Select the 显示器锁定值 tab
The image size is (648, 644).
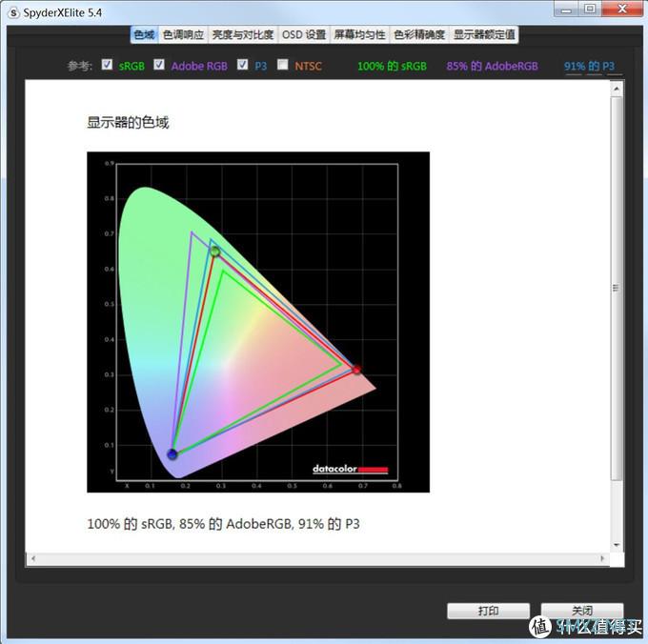[x=484, y=34]
